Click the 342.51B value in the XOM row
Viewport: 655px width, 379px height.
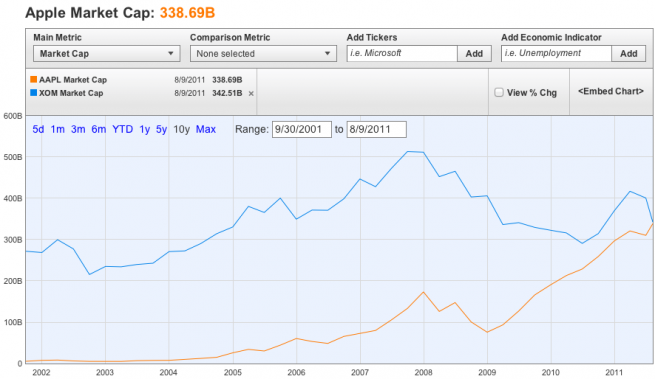click(x=227, y=93)
